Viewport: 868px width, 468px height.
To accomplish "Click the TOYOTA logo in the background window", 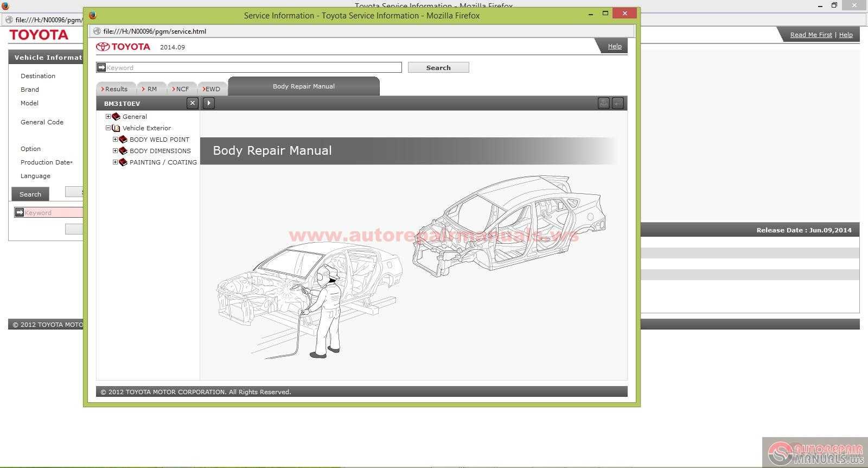I will 39,35.
